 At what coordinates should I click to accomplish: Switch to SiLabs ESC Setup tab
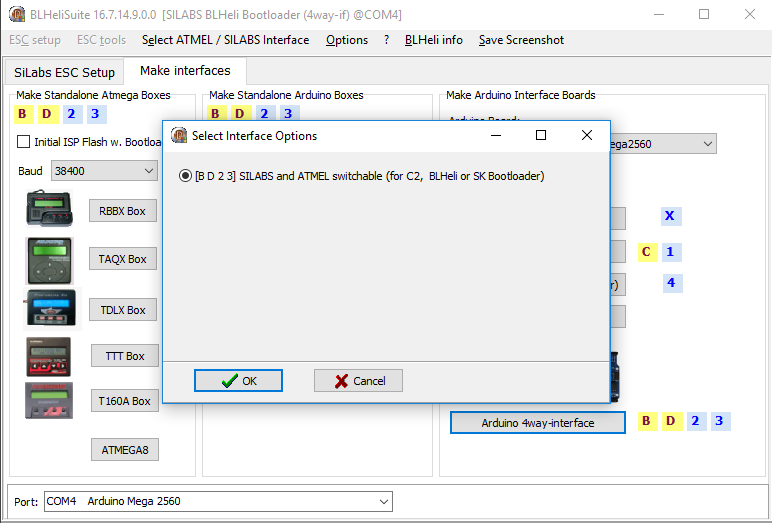click(65, 72)
